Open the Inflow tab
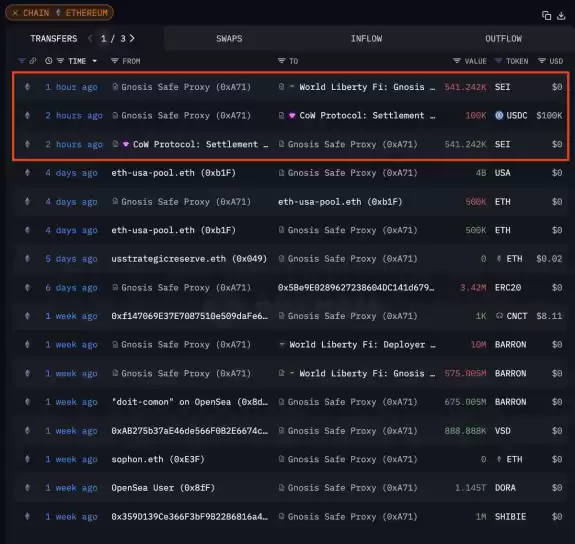 click(366, 39)
